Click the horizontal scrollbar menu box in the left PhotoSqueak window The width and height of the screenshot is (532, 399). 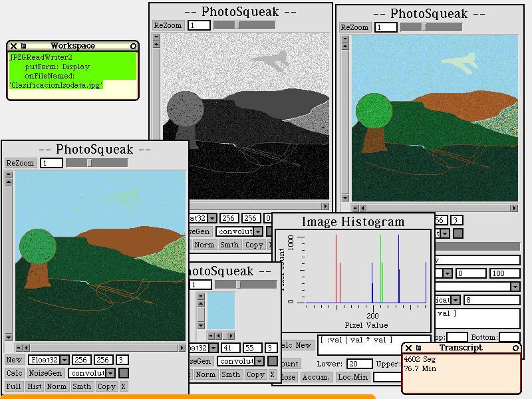click(x=19, y=348)
